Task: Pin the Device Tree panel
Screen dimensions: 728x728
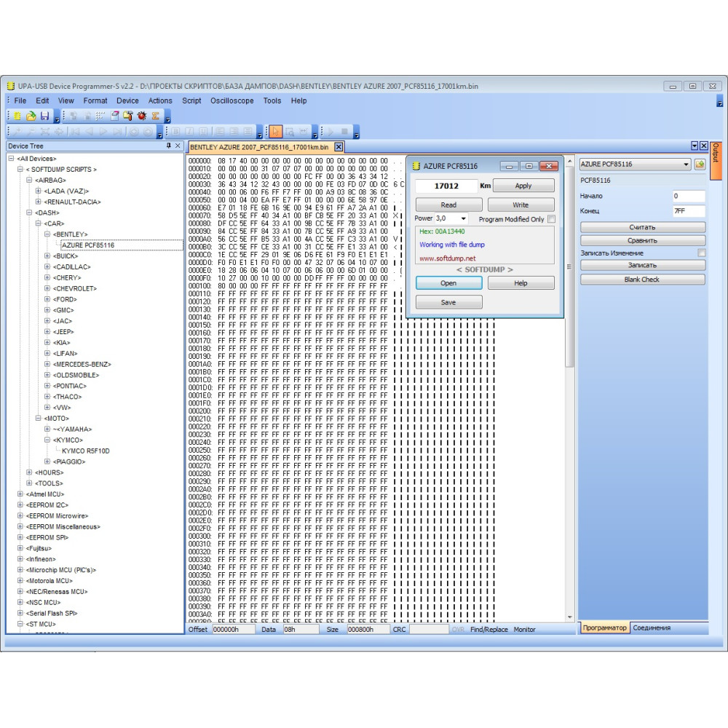Action: point(169,146)
